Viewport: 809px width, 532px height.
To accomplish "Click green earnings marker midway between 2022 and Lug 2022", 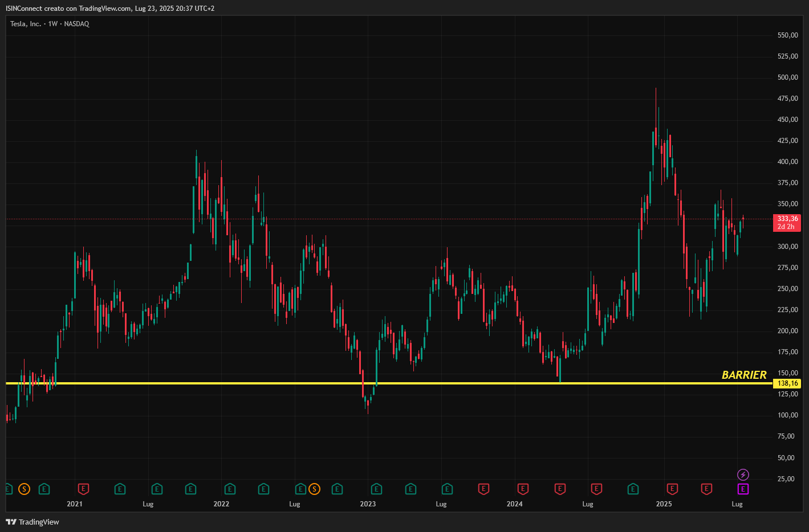I will [x=263, y=489].
